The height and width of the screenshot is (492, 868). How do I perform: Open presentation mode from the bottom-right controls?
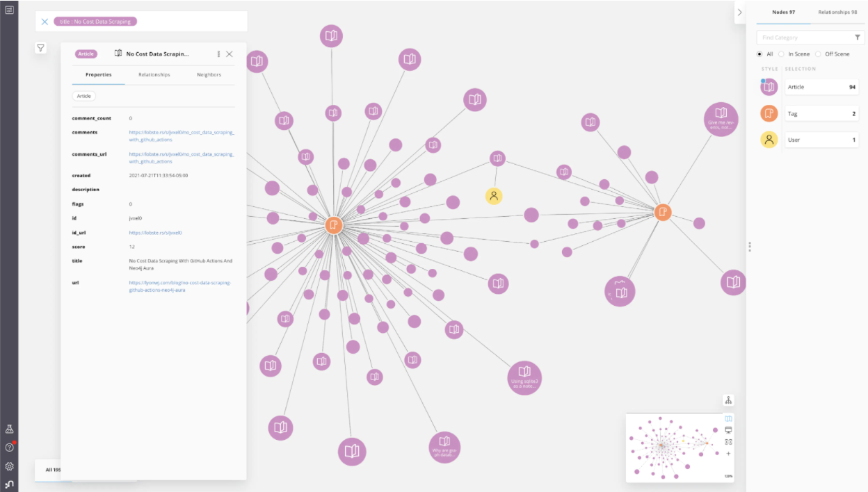[728, 429]
